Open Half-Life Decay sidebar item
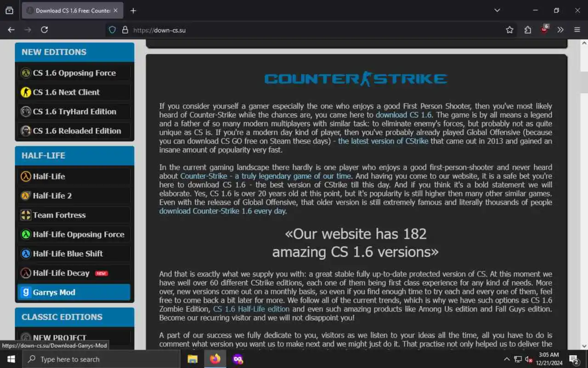 pos(74,273)
